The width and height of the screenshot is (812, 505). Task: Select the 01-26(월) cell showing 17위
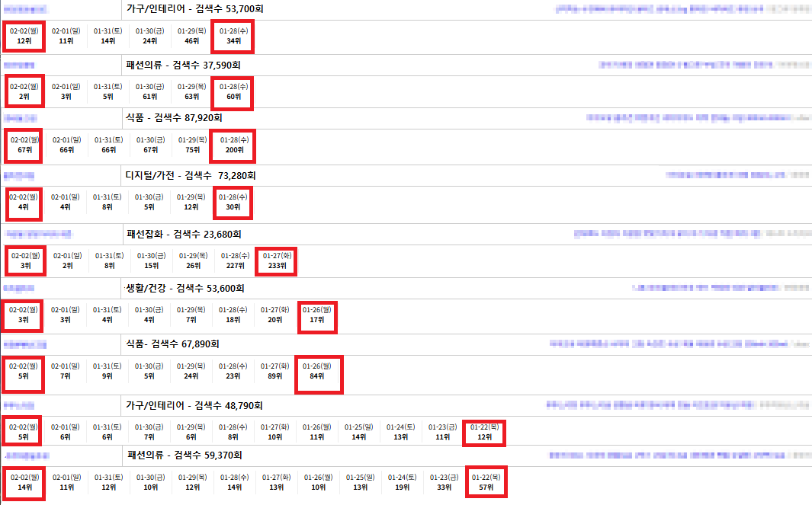[317, 315]
